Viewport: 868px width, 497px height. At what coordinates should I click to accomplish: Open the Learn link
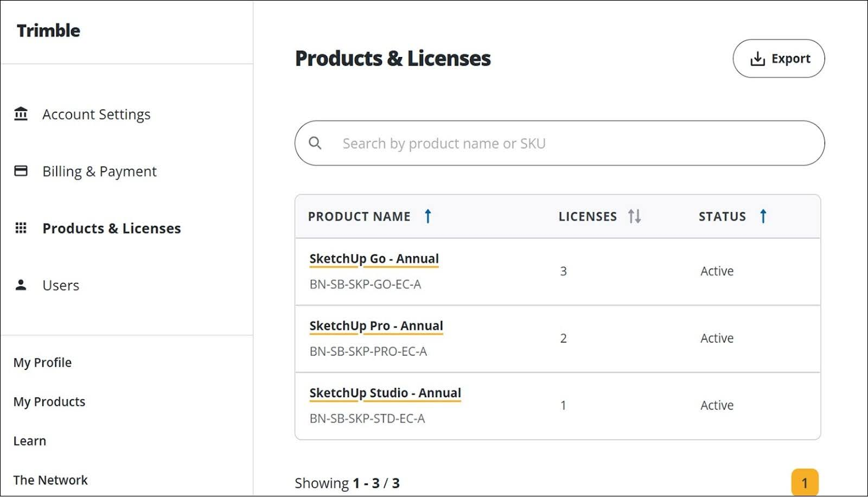30,441
